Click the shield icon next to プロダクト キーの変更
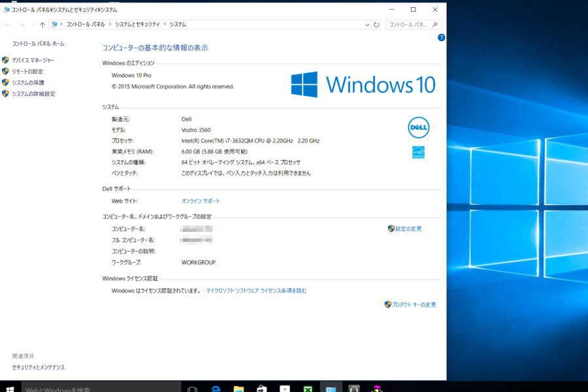This screenshot has width=588, height=392. 387,304
